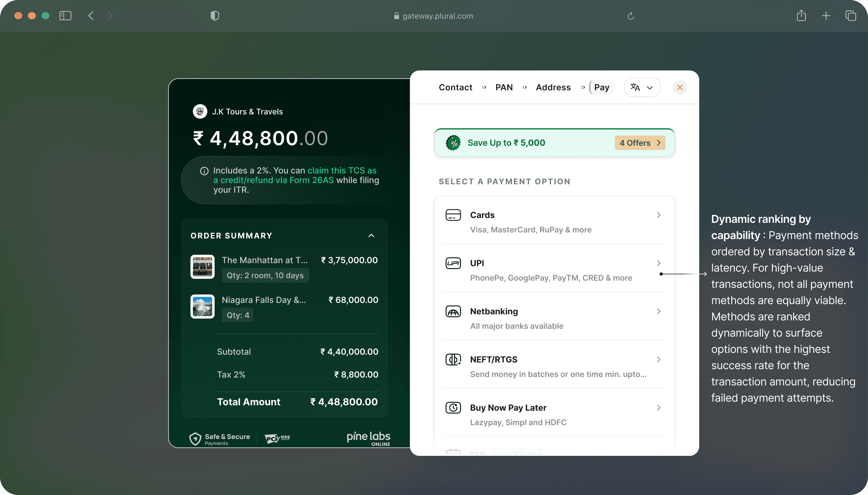
Task: Click the Netbanking bank icon
Action: 453,312
